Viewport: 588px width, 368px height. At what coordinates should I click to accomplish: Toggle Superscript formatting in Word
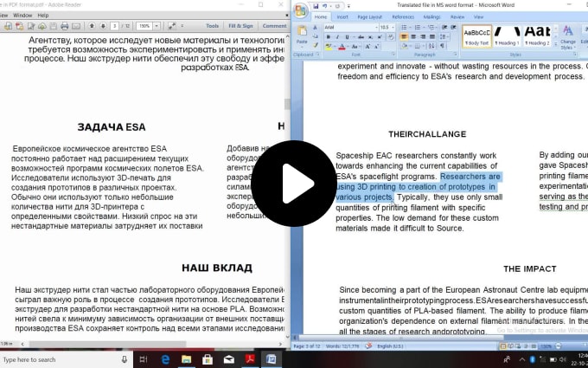(x=380, y=36)
